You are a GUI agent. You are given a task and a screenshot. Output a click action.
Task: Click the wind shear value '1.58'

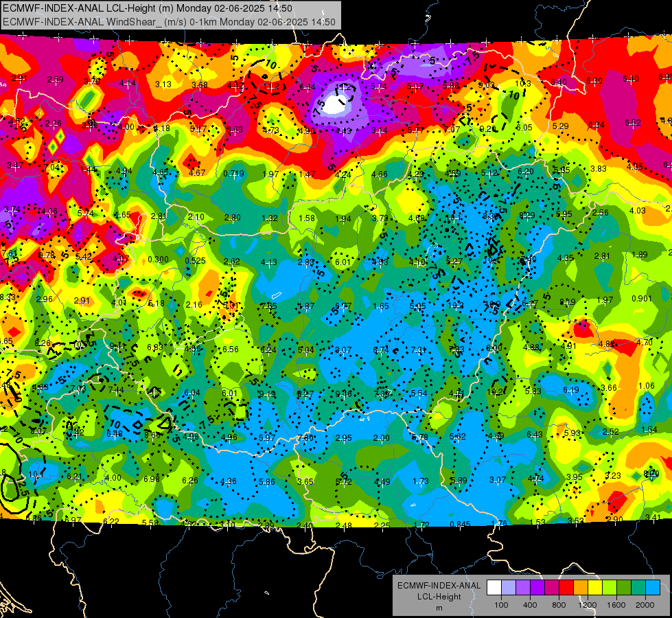[x=307, y=218]
